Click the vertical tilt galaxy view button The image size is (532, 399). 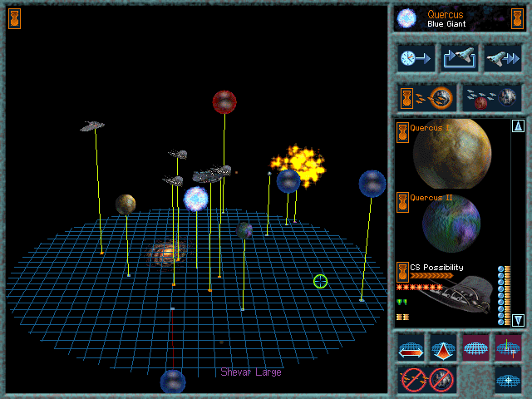click(443, 347)
